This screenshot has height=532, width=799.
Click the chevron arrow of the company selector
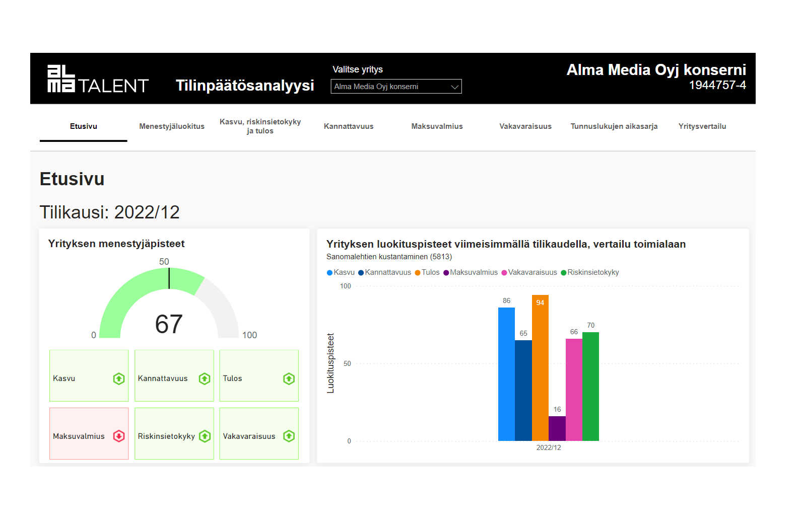(x=454, y=87)
